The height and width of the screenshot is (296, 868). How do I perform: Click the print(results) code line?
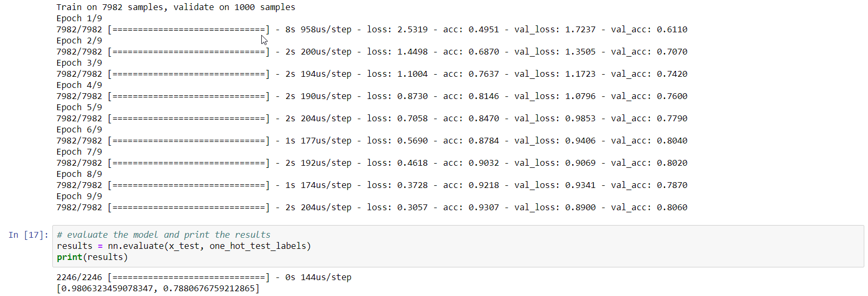92,257
